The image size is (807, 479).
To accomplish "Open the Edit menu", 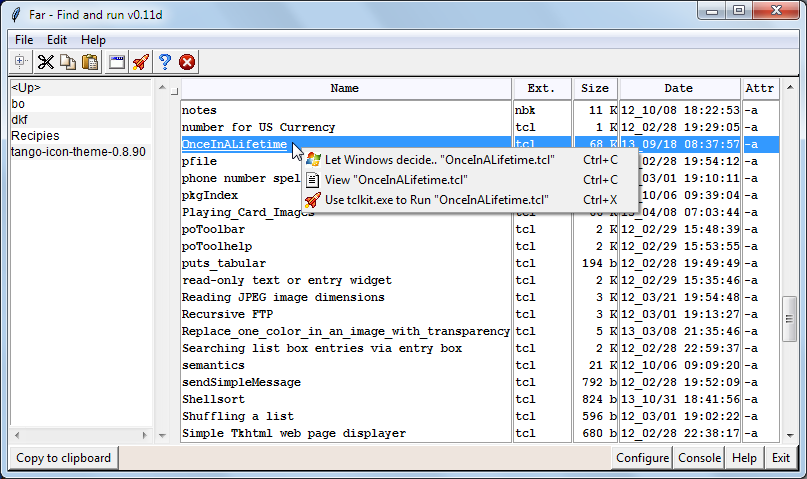I will click(57, 40).
